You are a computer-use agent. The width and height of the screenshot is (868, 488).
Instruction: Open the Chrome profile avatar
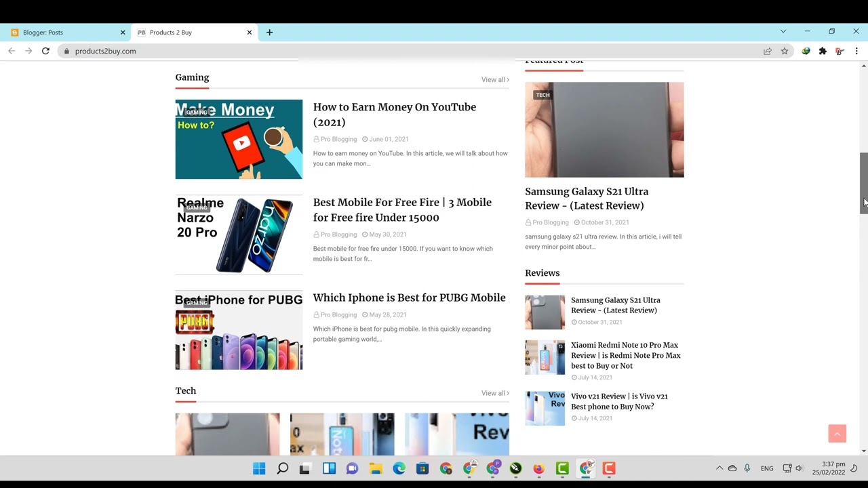point(840,51)
